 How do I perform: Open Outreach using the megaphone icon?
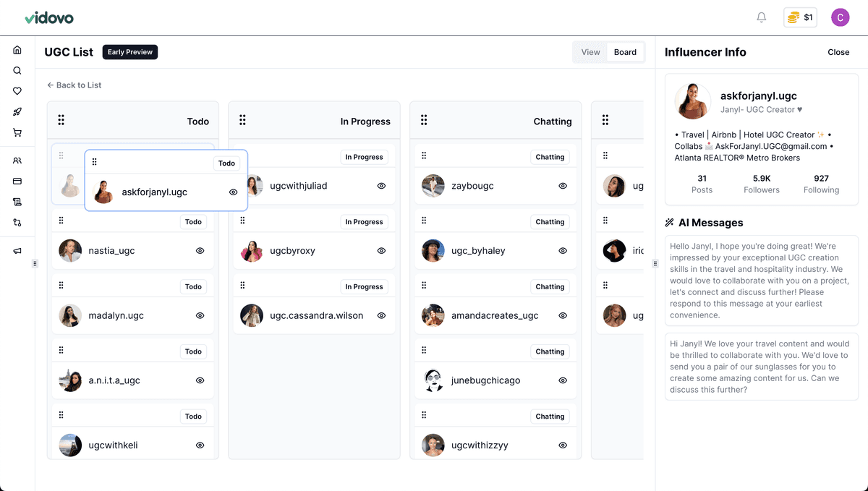coord(17,249)
